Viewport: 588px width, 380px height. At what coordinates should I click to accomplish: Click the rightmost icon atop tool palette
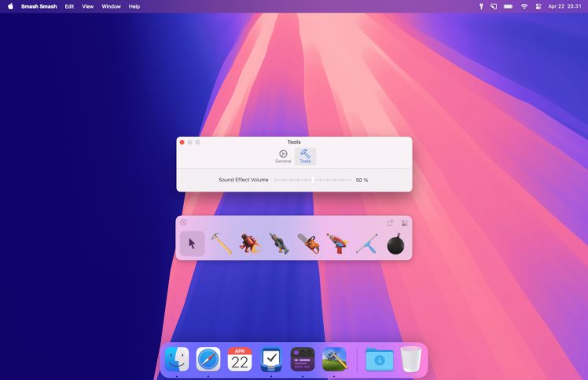404,223
